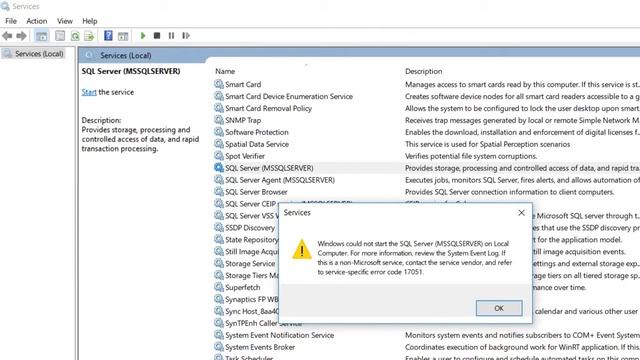Select the Still Image Acquisition service row
Screen dimensions: 640x360
pos(251,251)
